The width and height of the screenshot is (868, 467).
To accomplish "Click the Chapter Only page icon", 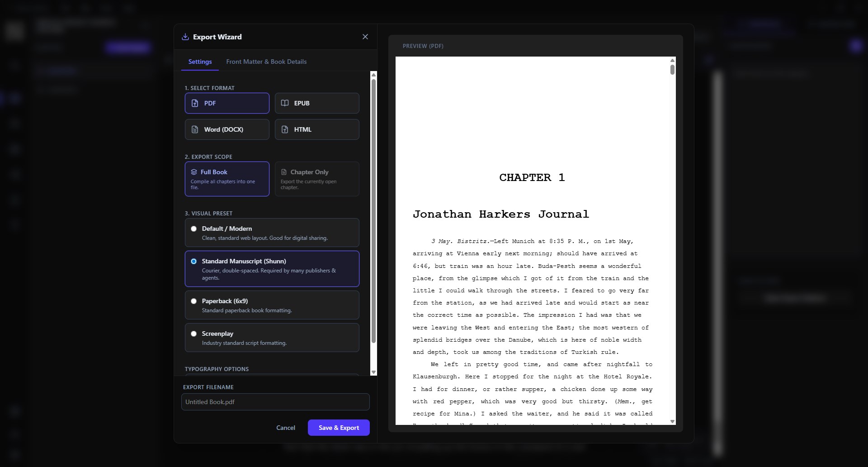I will (x=284, y=172).
